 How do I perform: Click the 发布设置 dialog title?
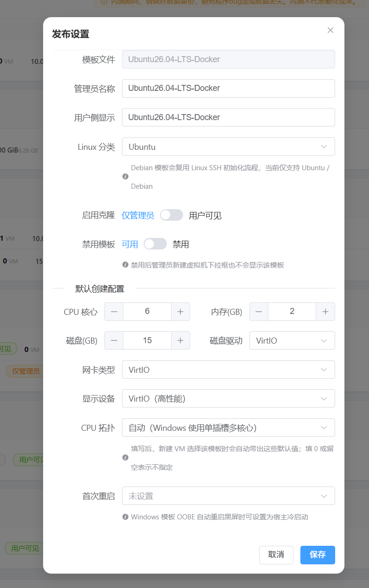click(x=70, y=34)
